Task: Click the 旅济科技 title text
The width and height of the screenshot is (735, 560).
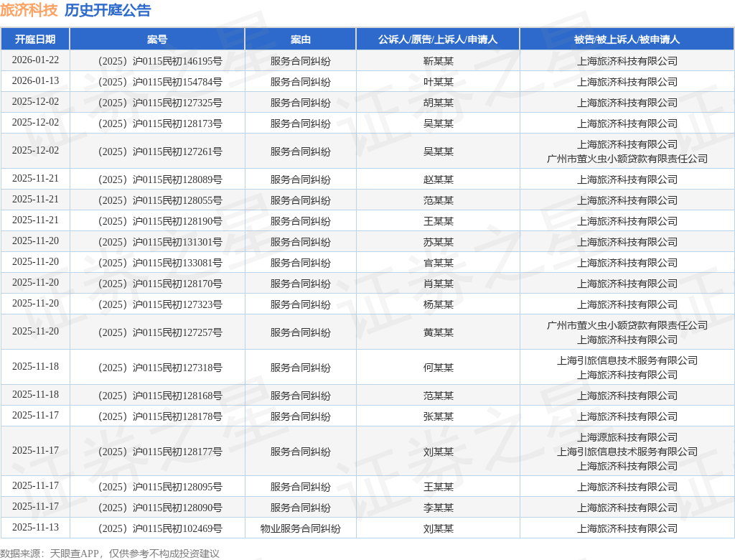Action: point(29,10)
